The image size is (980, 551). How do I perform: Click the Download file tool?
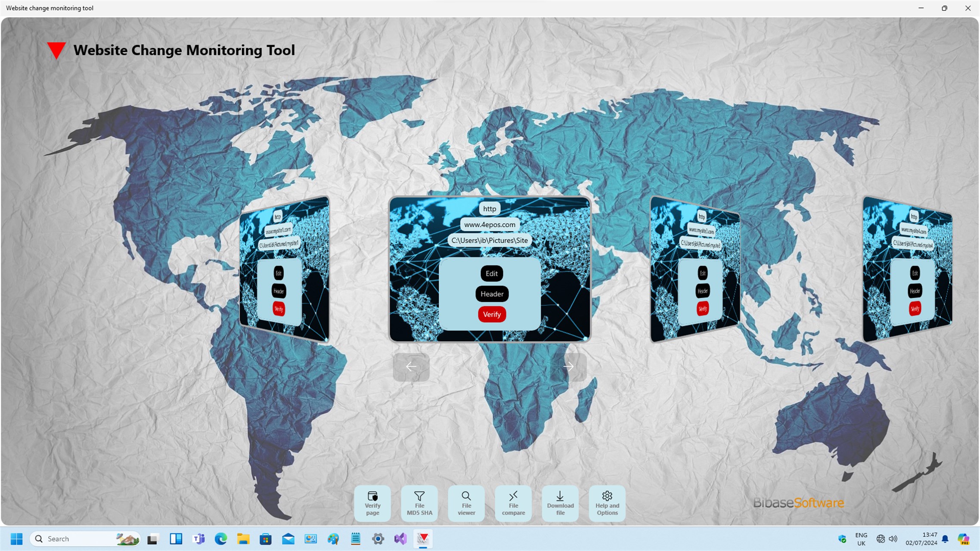(560, 503)
